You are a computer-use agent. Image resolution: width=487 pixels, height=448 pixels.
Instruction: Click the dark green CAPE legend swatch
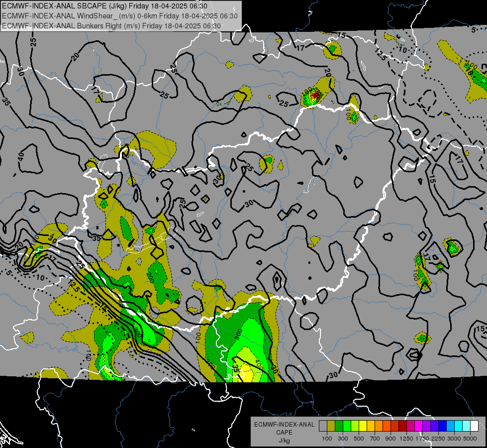(x=339, y=426)
